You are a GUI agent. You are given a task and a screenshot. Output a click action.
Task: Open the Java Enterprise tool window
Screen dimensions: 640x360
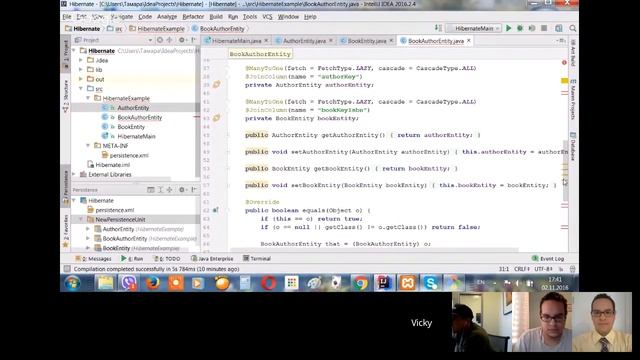(212, 258)
